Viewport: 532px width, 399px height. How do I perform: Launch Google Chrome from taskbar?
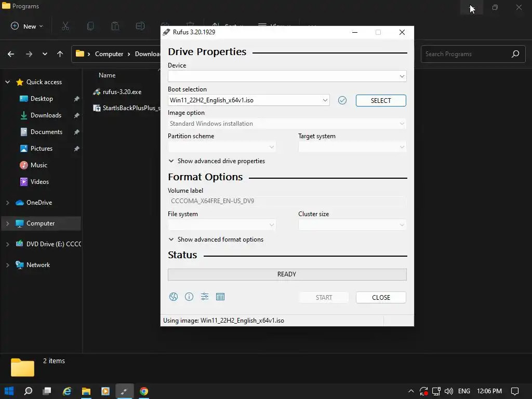(144, 391)
